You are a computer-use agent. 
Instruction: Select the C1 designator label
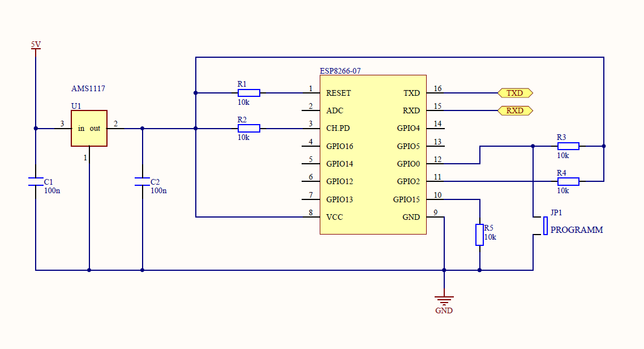[x=49, y=182]
